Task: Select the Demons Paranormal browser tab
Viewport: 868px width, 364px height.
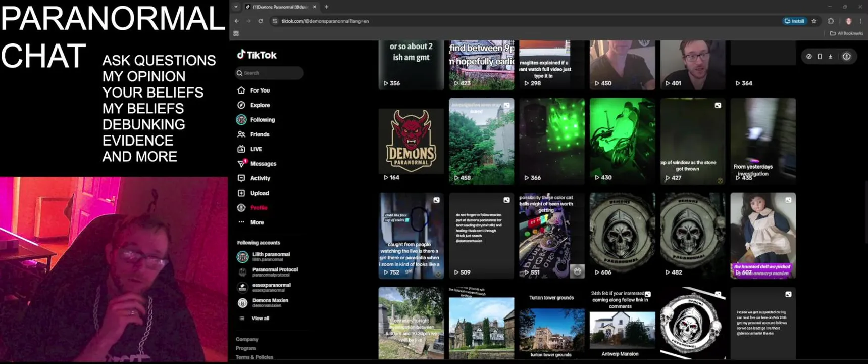Action: [280, 7]
